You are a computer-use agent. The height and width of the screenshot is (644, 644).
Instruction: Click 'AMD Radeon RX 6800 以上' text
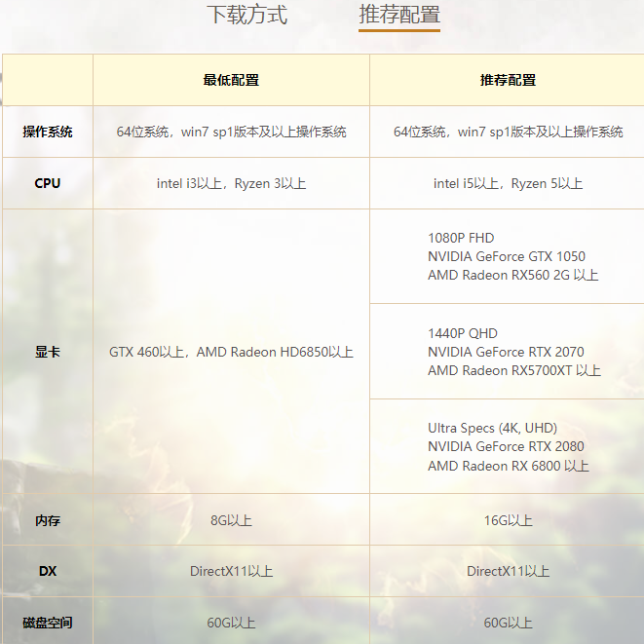point(509,466)
